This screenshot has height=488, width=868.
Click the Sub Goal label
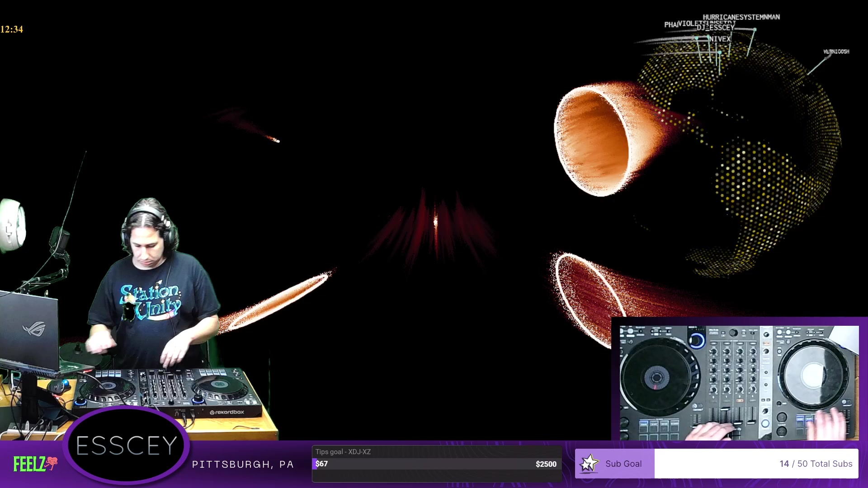pyautogui.click(x=623, y=464)
